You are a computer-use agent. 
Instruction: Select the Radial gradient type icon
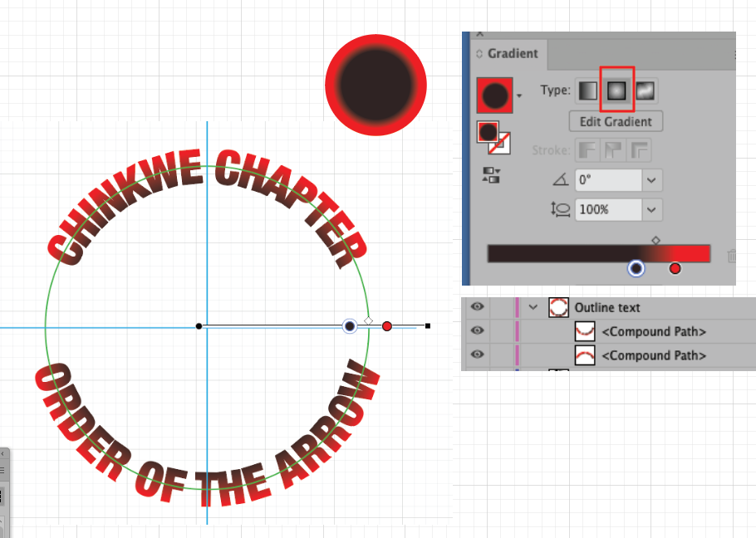click(616, 90)
